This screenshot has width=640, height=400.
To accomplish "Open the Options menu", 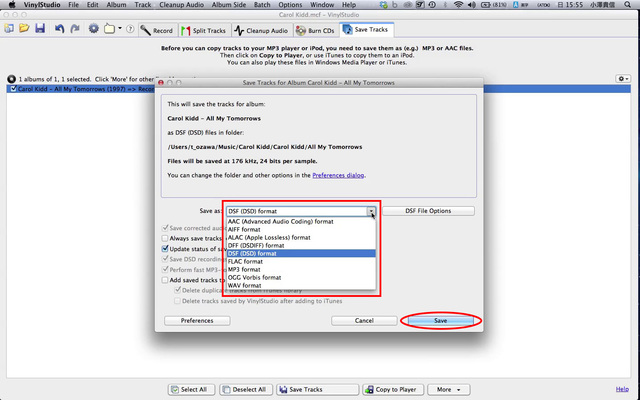I will [291, 5].
